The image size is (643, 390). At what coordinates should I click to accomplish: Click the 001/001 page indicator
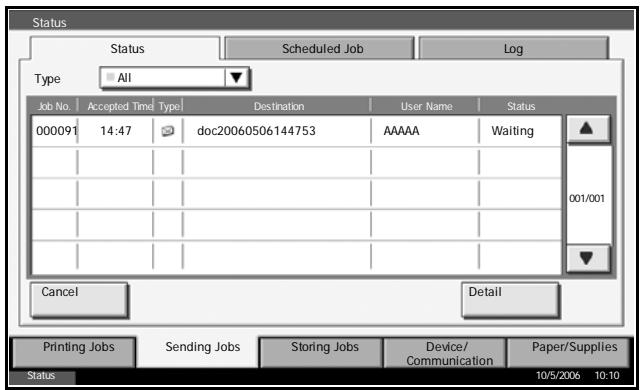587,198
